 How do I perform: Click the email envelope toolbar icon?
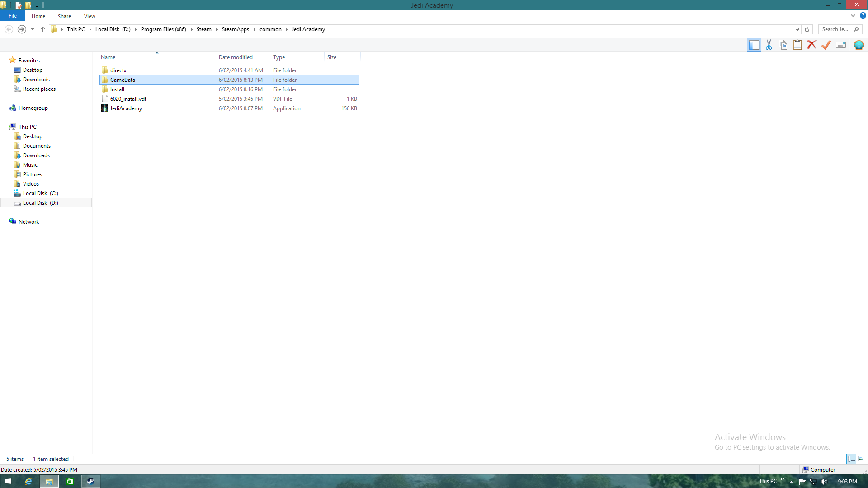pos(841,45)
